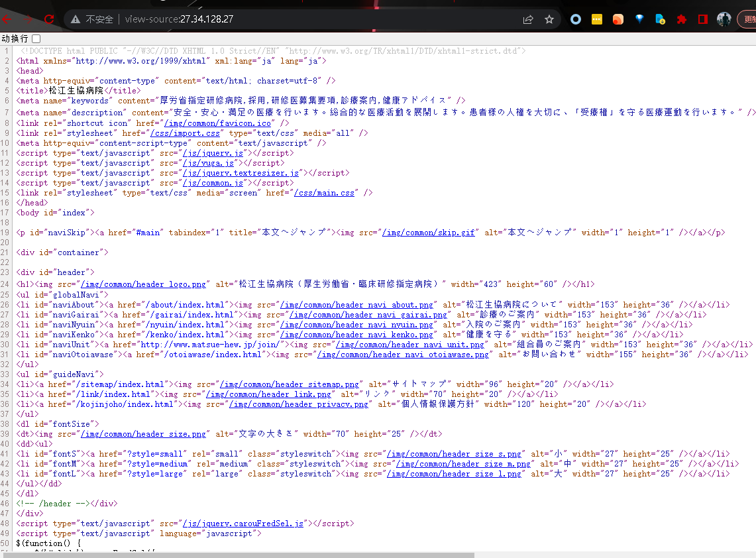The height and width of the screenshot is (558, 756).
Task: Open the blue ring extension icon
Action: (x=576, y=19)
